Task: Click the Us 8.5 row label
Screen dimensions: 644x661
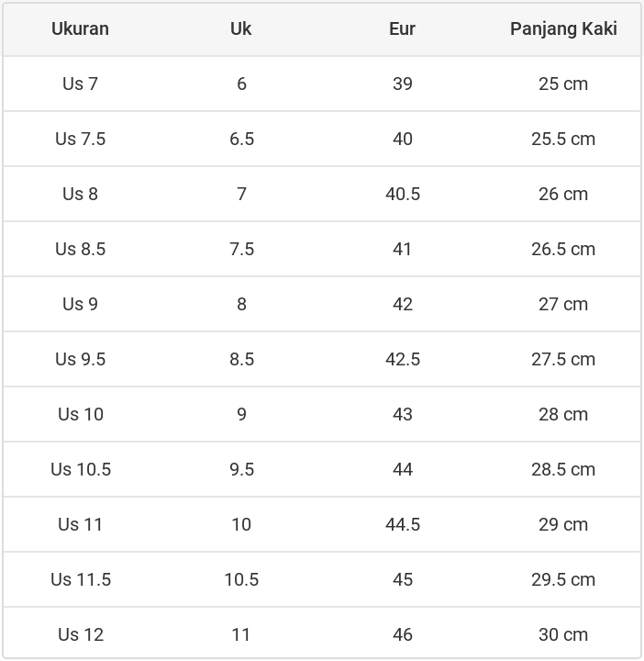Action: tap(80, 249)
